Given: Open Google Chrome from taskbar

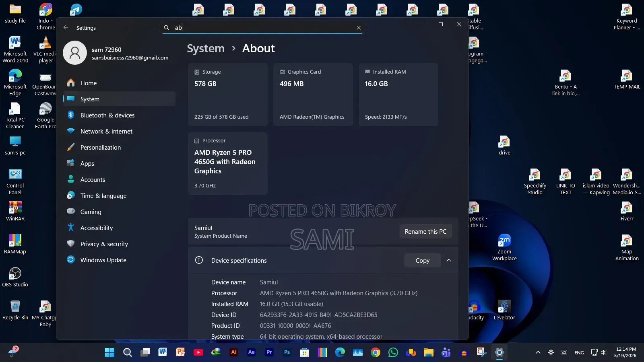Looking at the screenshot, I should coord(375,352).
